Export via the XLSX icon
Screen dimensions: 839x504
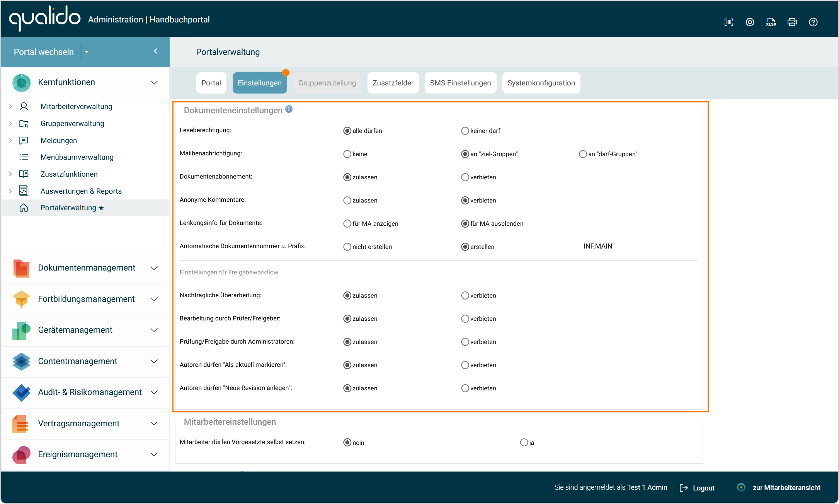coord(771,22)
